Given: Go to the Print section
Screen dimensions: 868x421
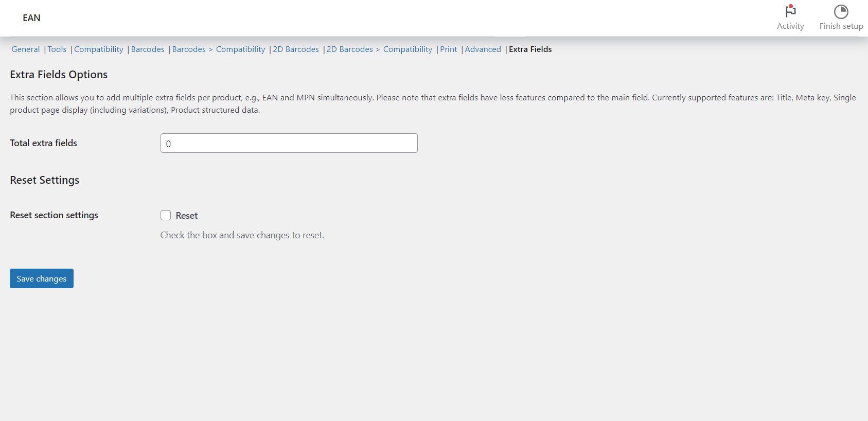Looking at the screenshot, I should (x=448, y=49).
